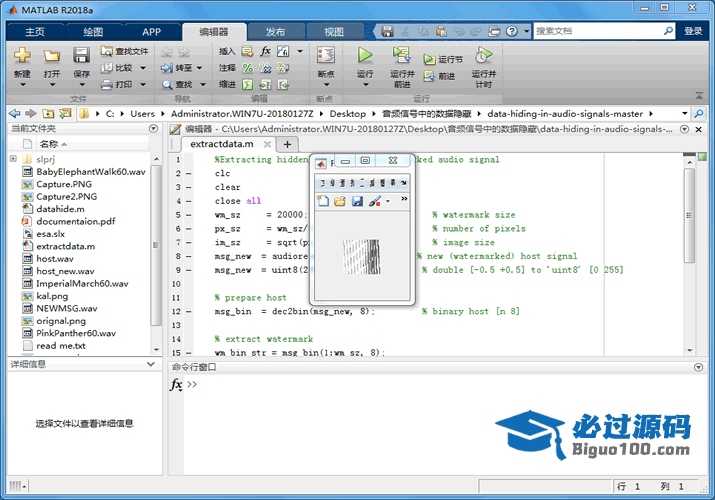715x500 pixels.
Task: Expand the slprj folder tree node
Action: 13,159
